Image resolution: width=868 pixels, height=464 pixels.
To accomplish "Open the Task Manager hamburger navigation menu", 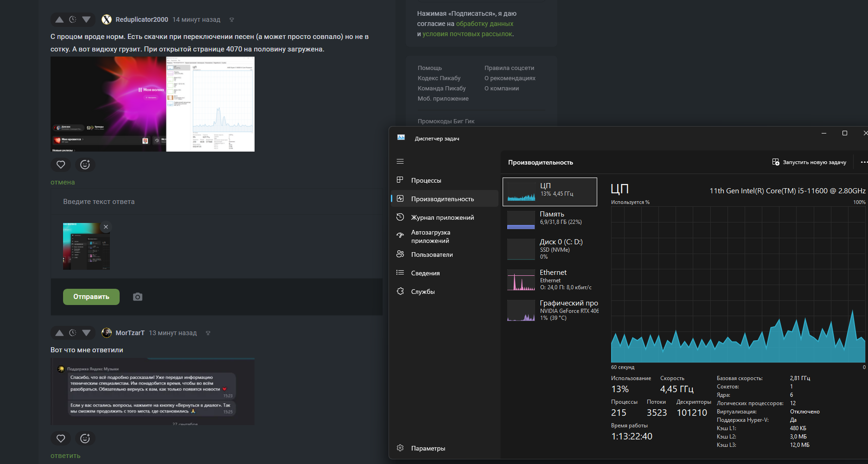I will [x=400, y=161].
